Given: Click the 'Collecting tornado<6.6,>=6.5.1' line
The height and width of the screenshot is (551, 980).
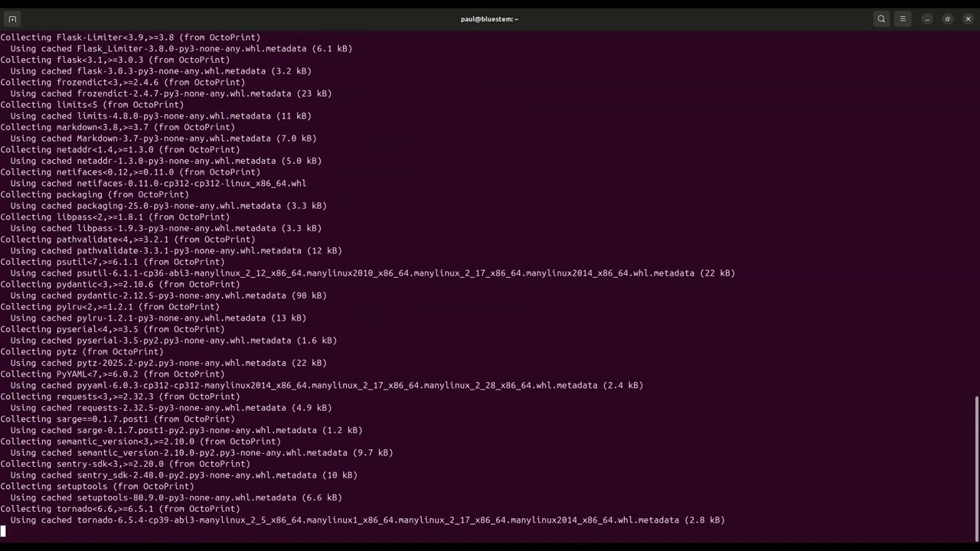Looking at the screenshot, I should [120, 509].
